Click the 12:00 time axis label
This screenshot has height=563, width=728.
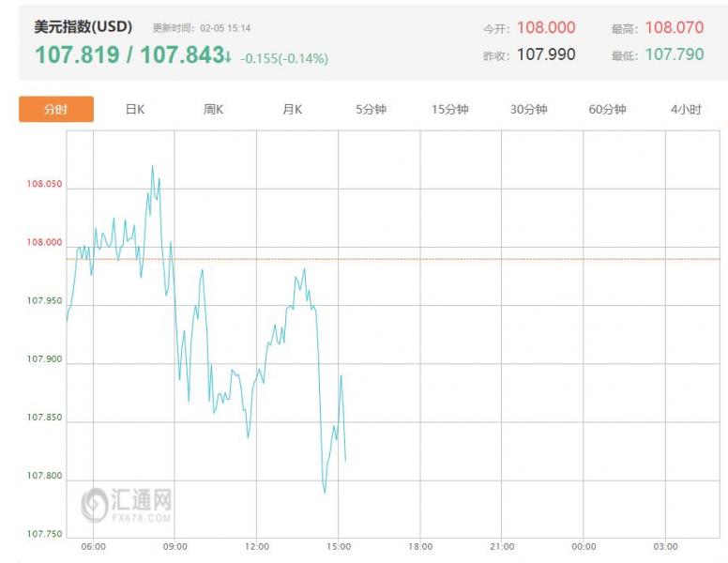click(x=256, y=547)
